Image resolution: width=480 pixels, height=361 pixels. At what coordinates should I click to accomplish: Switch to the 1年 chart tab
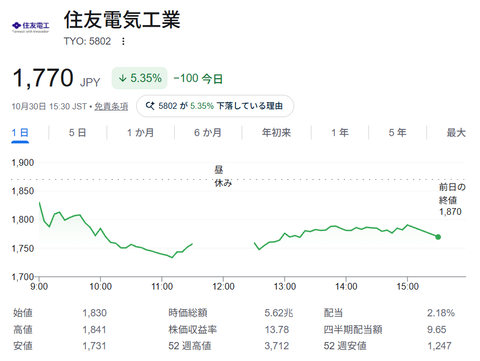point(340,133)
